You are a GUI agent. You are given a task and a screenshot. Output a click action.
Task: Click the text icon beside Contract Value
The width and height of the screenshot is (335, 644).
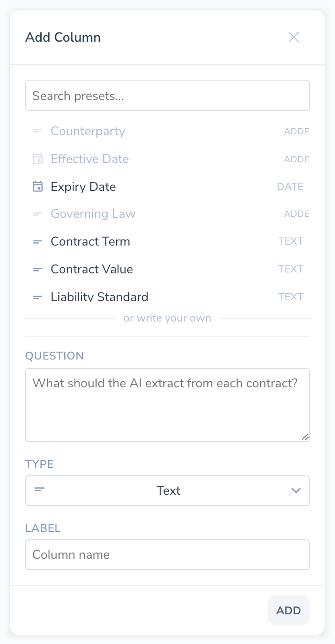click(37, 269)
